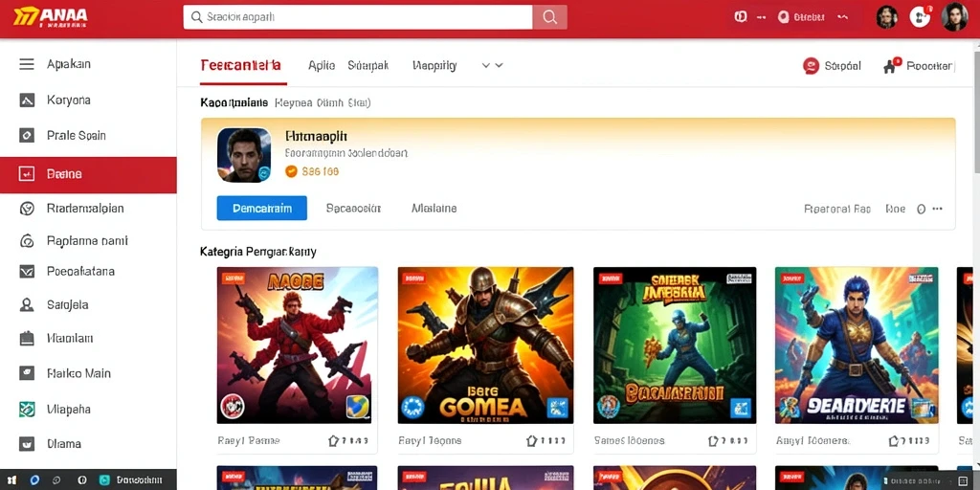The width and height of the screenshot is (980, 490).
Task: Click rating icon under the red gunman game card
Action: 334,440
